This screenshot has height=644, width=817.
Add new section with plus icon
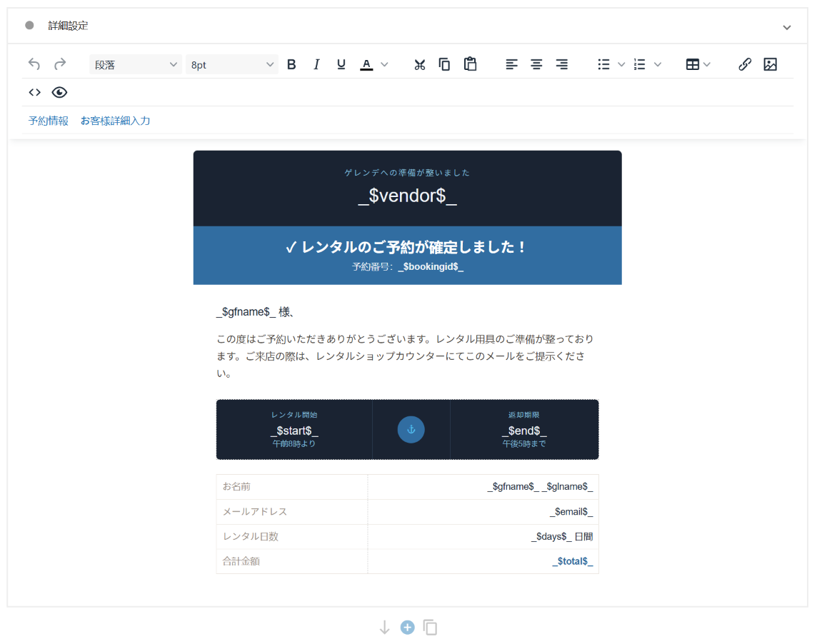pos(408,628)
